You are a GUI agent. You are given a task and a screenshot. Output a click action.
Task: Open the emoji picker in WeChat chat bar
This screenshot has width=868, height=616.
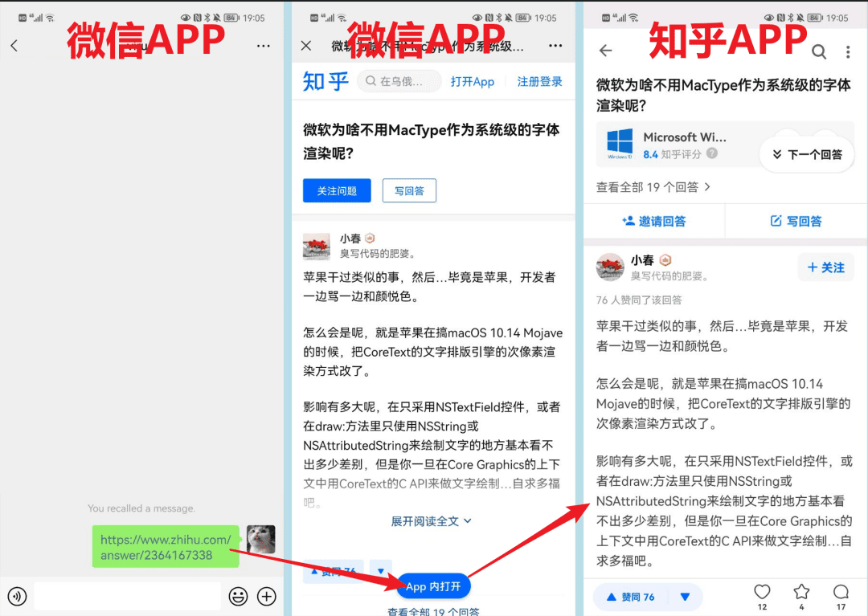point(239,596)
